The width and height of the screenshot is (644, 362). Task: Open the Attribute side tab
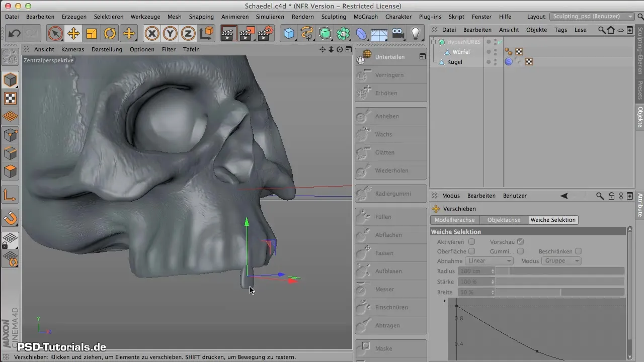click(x=640, y=205)
